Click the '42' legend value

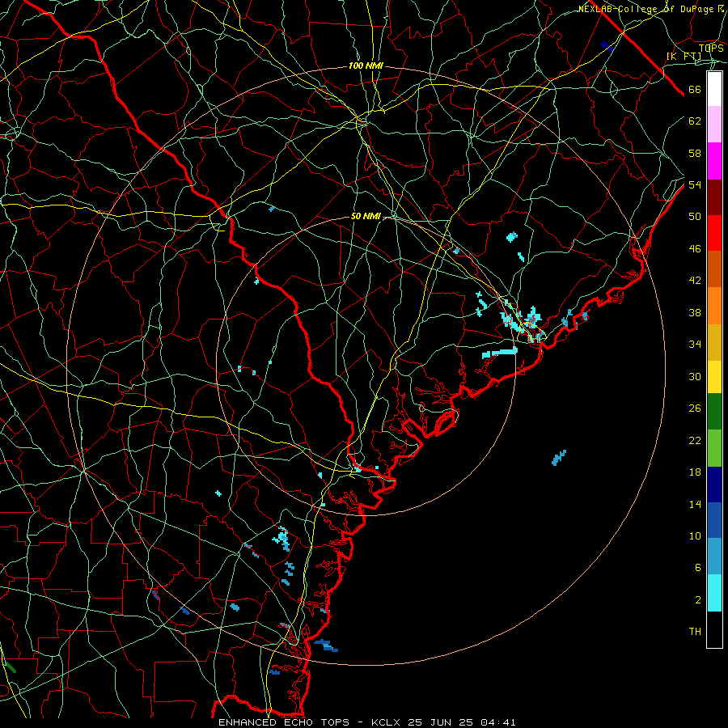(x=695, y=281)
